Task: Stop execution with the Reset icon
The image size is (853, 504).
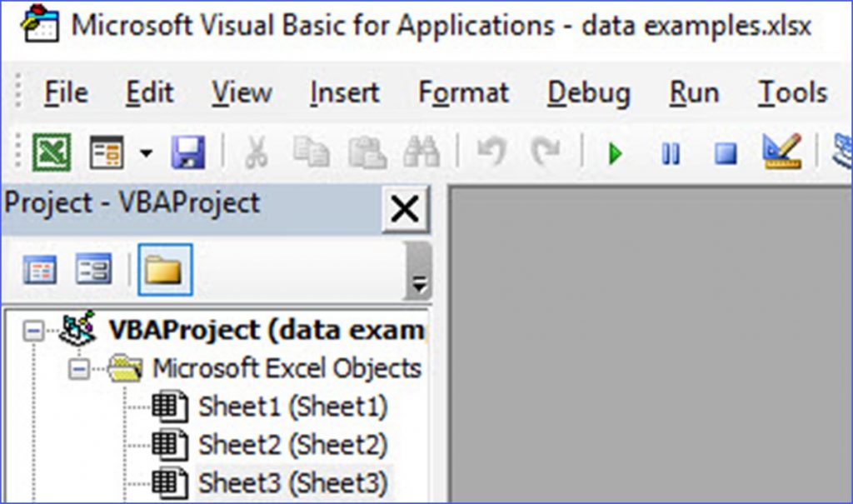Action: coord(726,154)
